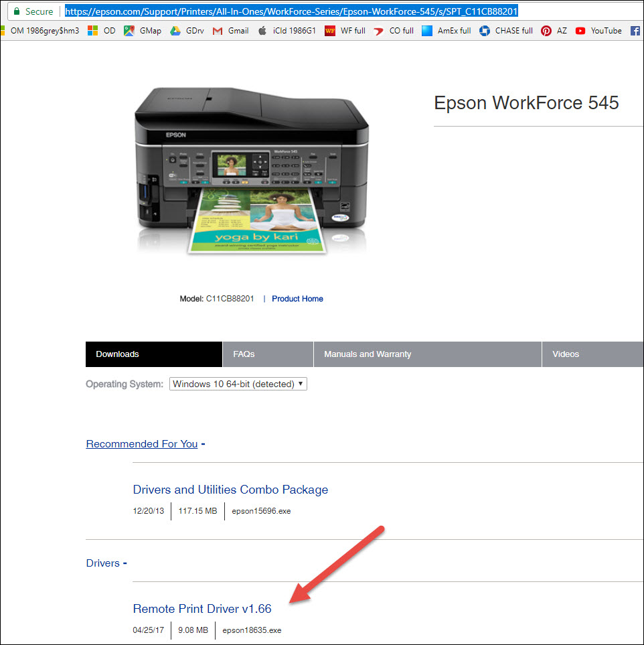Open the OM 1986grey bookmark
This screenshot has height=645, width=644.
[x=40, y=30]
